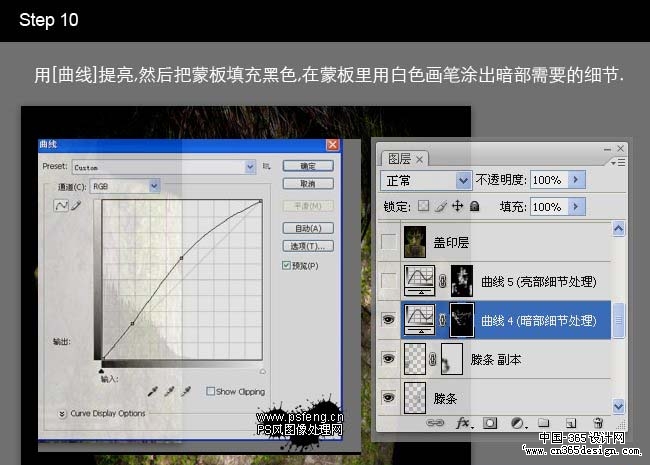Show the 盖印层 layer visibility box
This screenshot has height=465, width=650.
pyautogui.click(x=389, y=242)
